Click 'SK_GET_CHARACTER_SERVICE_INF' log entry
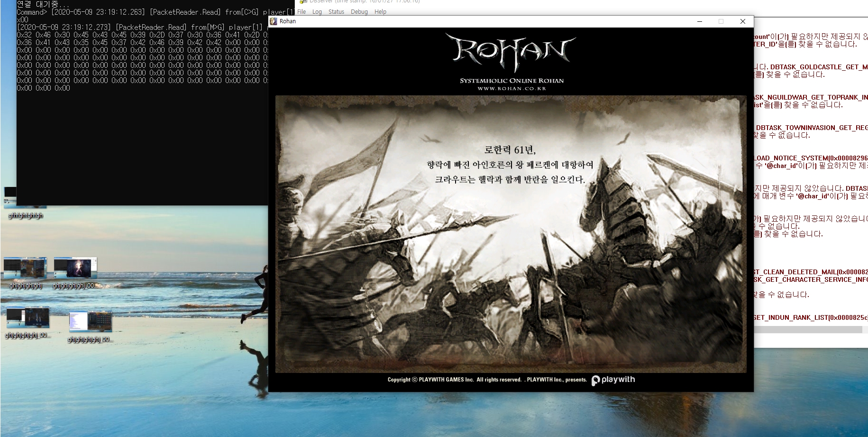This screenshot has width=868, height=437. tap(811, 279)
